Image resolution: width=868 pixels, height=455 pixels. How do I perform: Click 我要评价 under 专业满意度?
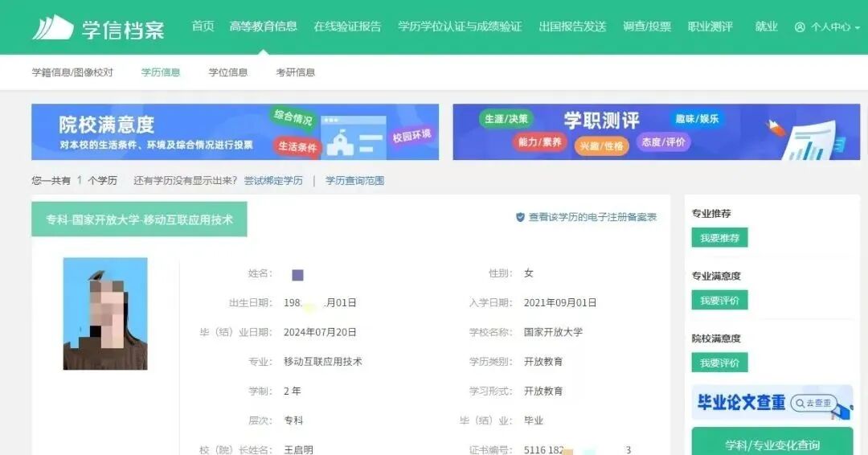(719, 301)
